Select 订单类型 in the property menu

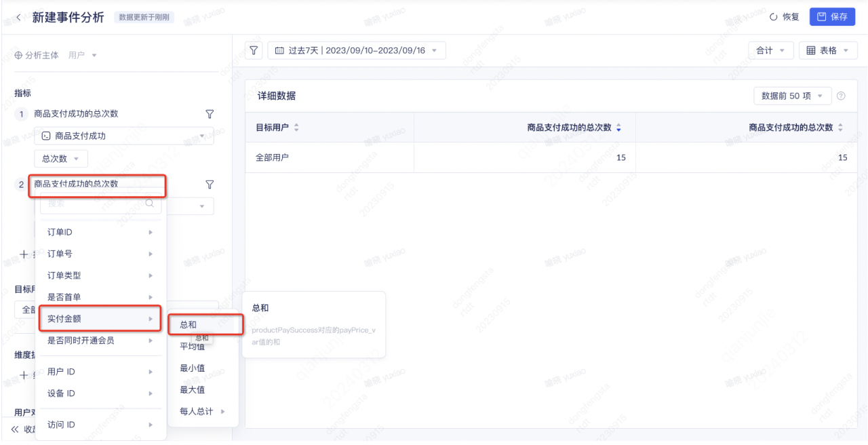click(100, 275)
